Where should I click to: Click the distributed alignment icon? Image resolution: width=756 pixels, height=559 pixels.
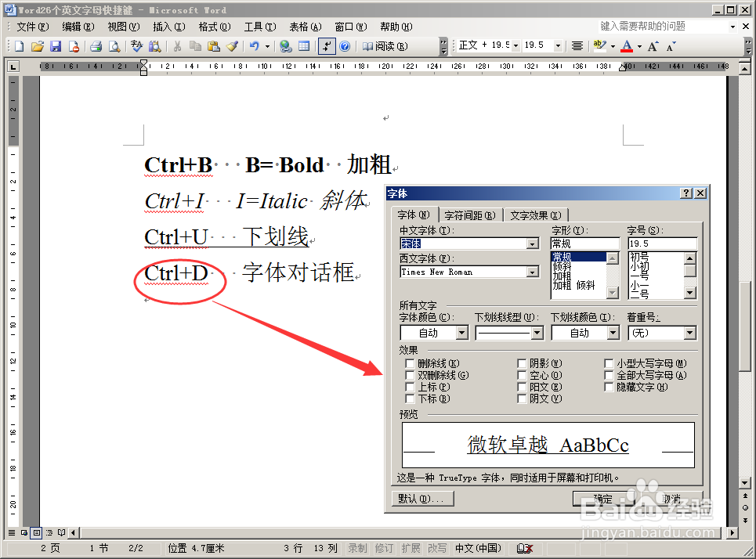[x=577, y=46]
